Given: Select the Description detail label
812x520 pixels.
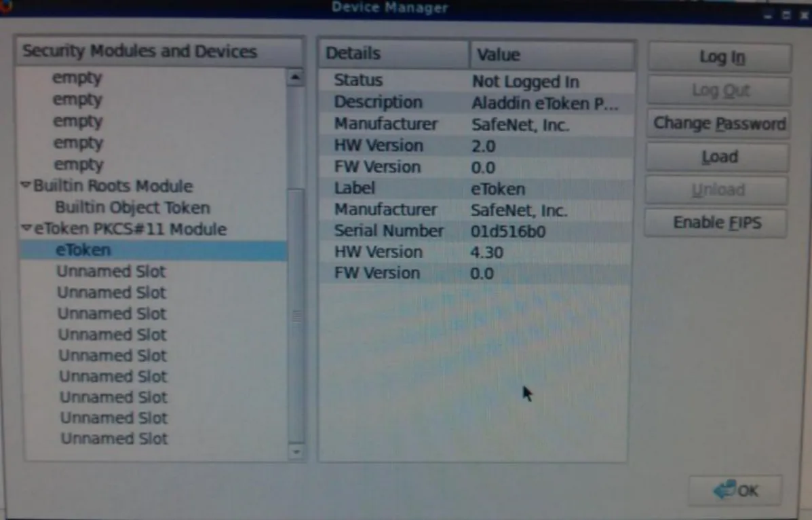Looking at the screenshot, I should tap(378, 102).
